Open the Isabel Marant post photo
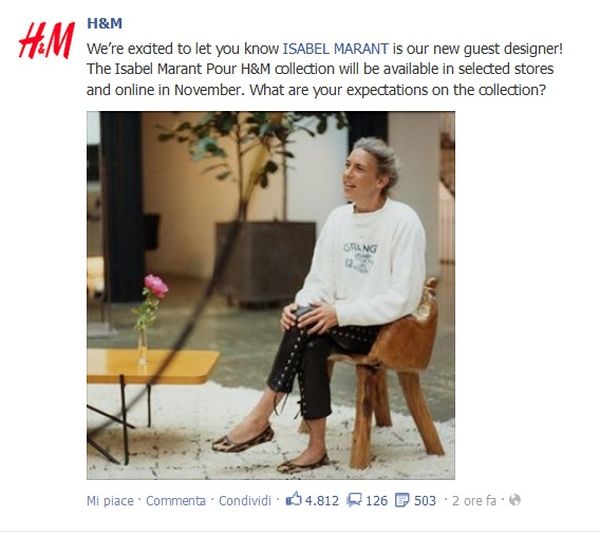This screenshot has width=600, height=554. click(271, 295)
